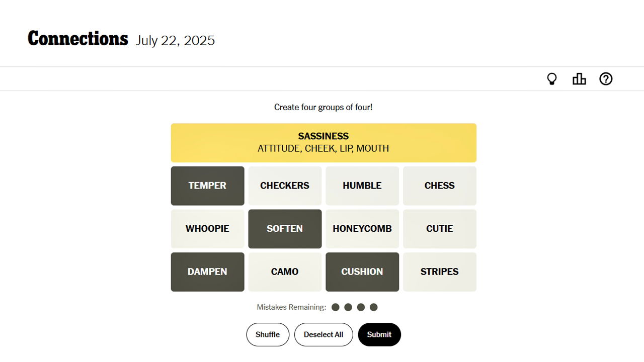
Task: Select the CHESS tile
Action: point(440,186)
